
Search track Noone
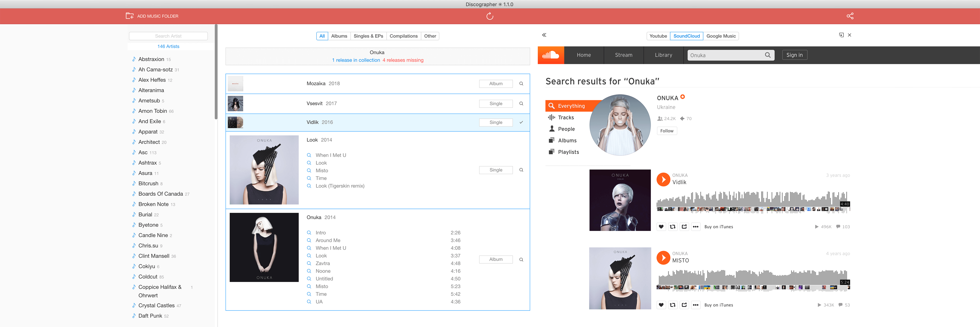tap(309, 271)
